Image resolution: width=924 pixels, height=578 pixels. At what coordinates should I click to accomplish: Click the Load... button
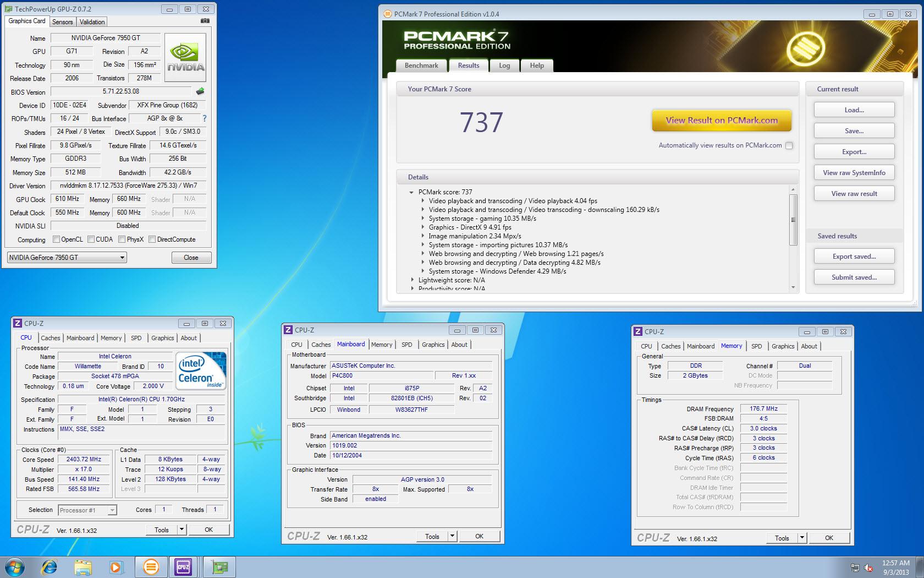point(854,110)
